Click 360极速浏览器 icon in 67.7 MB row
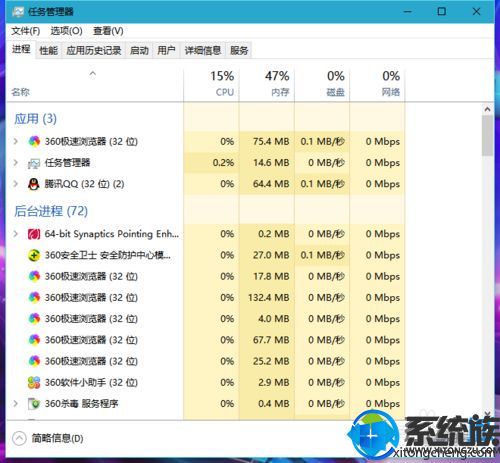Image resolution: width=500 pixels, height=463 pixels. point(34,340)
